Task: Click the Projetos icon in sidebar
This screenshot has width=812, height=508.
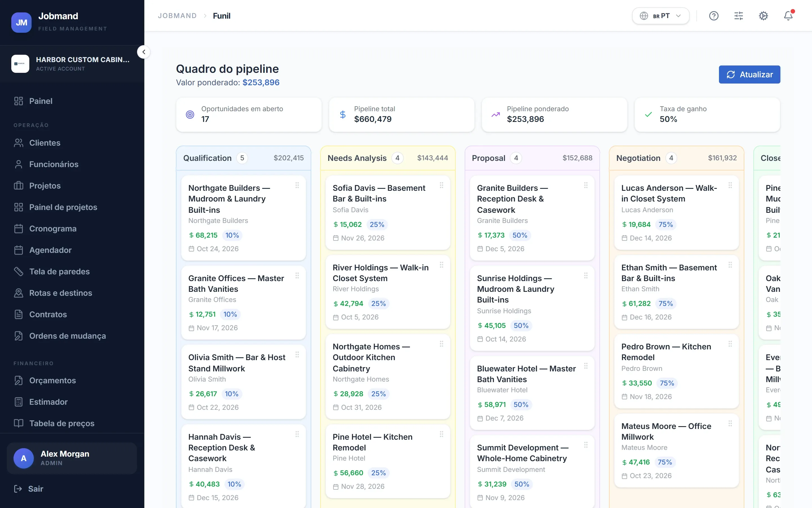Action: pos(18,186)
